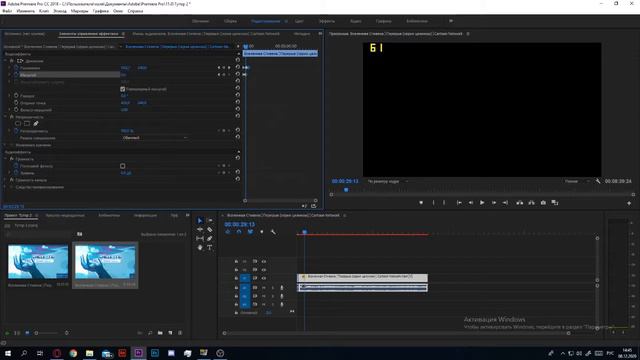Open the Информация panel tab
The image size is (640, 360).
(x=145, y=216)
